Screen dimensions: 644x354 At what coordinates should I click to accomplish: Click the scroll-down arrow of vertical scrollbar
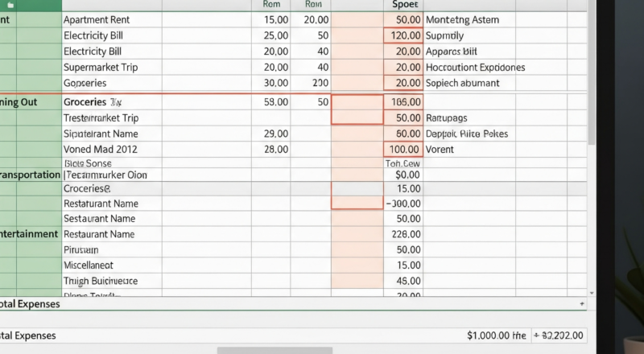pos(592,293)
